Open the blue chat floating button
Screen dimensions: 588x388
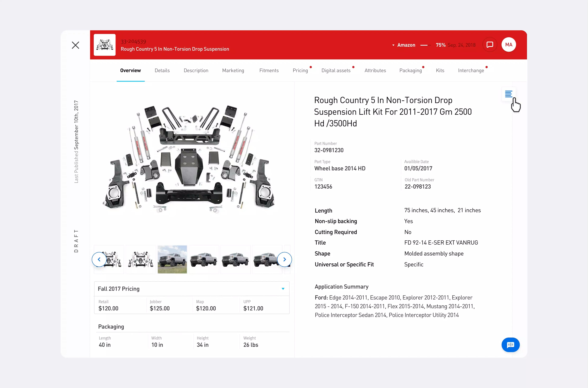coord(510,345)
